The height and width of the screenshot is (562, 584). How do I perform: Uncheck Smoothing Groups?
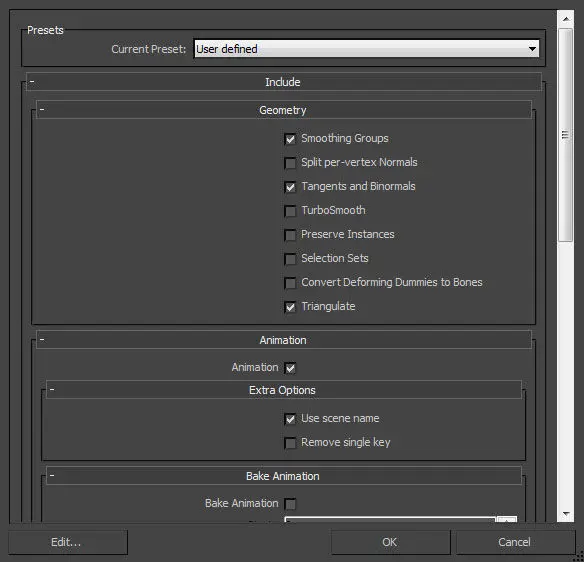coord(290,139)
